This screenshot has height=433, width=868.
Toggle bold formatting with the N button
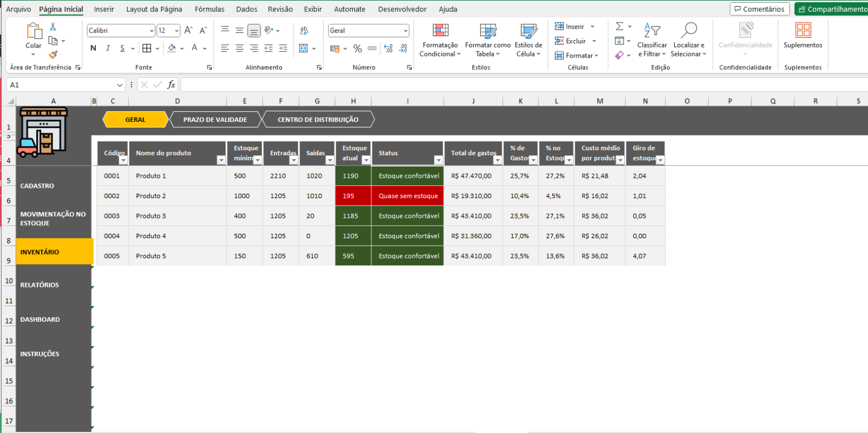93,48
